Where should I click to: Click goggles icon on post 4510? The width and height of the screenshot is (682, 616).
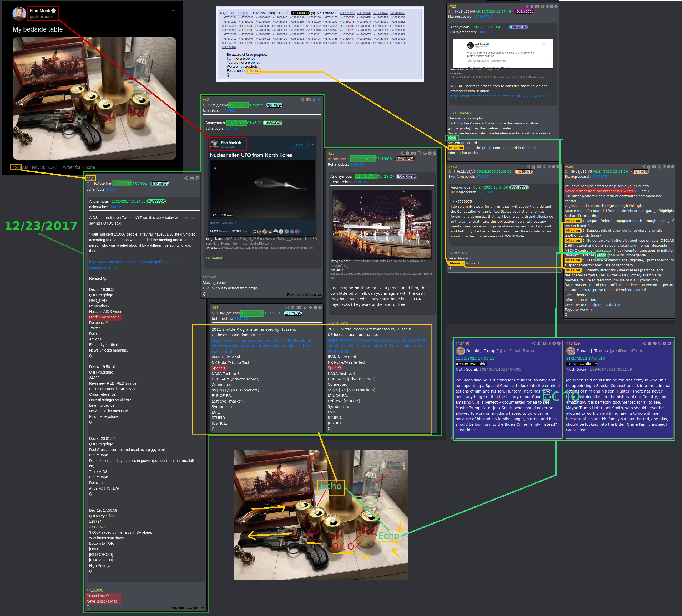coord(539,167)
